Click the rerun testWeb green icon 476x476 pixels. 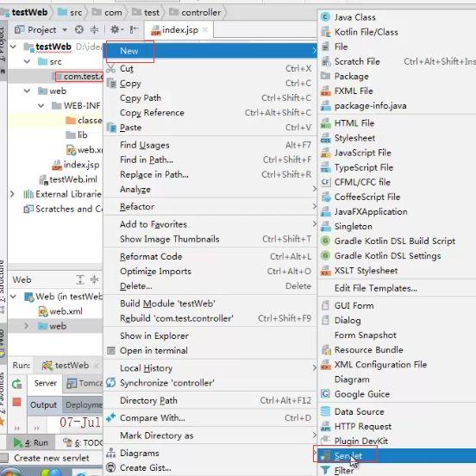point(17,384)
